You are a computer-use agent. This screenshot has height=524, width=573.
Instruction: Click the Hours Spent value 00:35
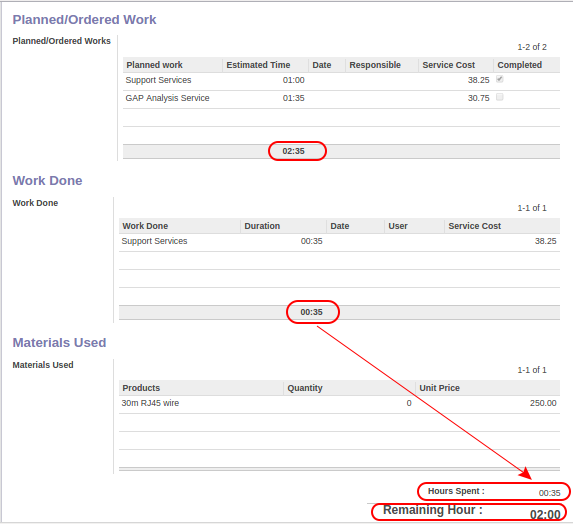coord(549,493)
